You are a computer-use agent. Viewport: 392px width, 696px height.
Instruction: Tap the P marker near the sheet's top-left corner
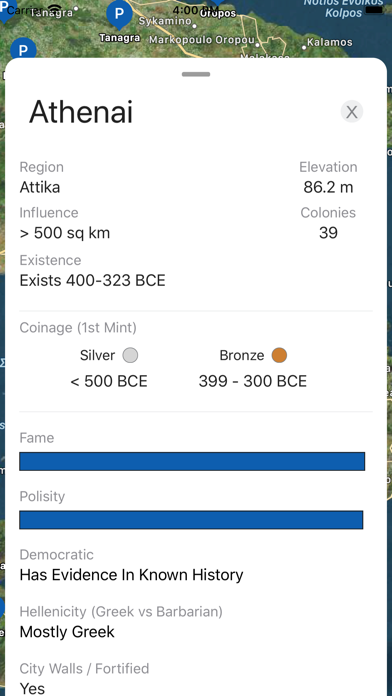(x=23, y=49)
